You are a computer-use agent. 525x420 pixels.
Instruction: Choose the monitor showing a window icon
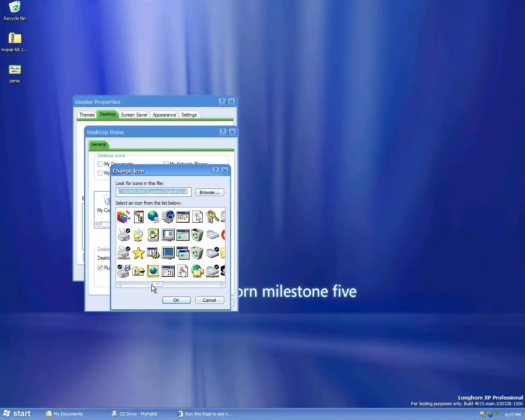coord(168,235)
